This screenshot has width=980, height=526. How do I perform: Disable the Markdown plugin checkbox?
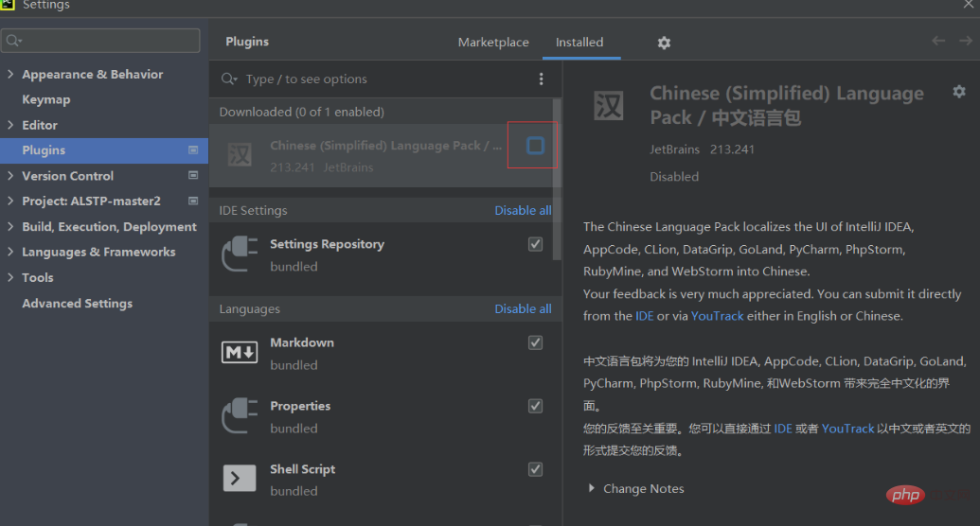point(536,342)
